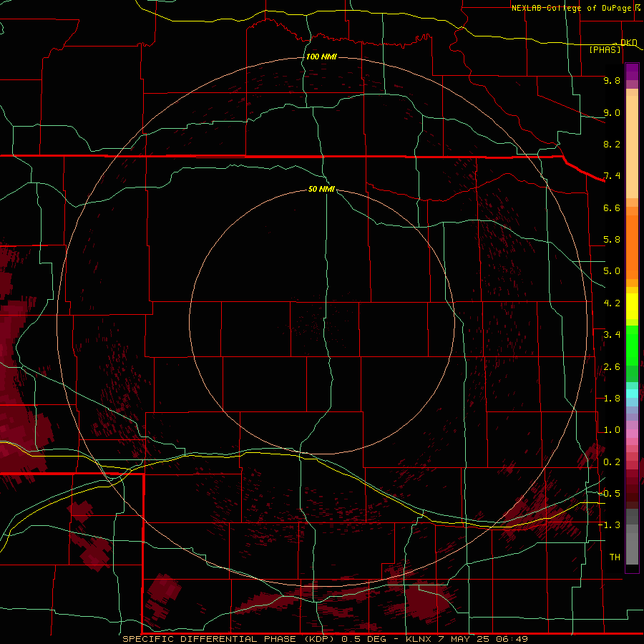Pick the peach segment of the color bar

(632, 147)
